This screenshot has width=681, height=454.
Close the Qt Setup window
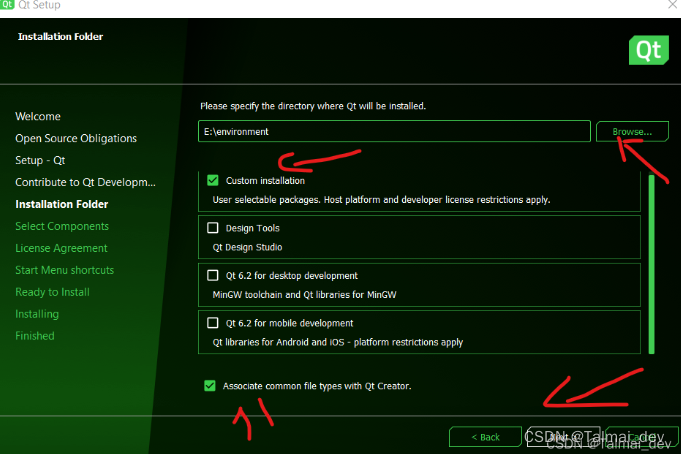click(672, 5)
